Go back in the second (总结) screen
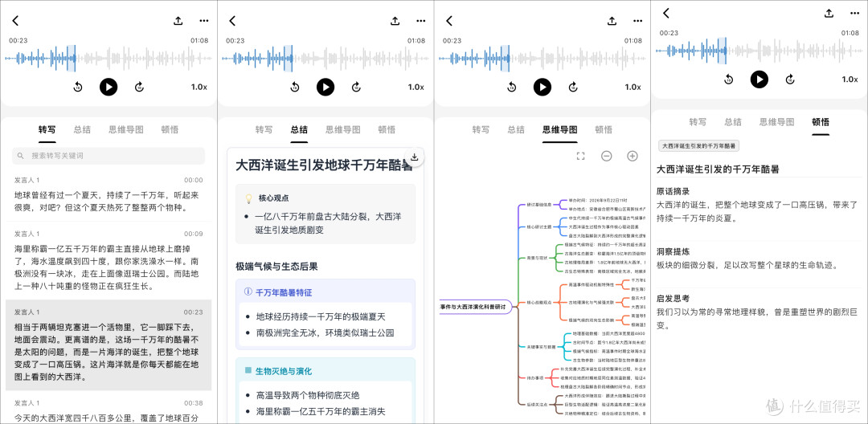 [232, 21]
